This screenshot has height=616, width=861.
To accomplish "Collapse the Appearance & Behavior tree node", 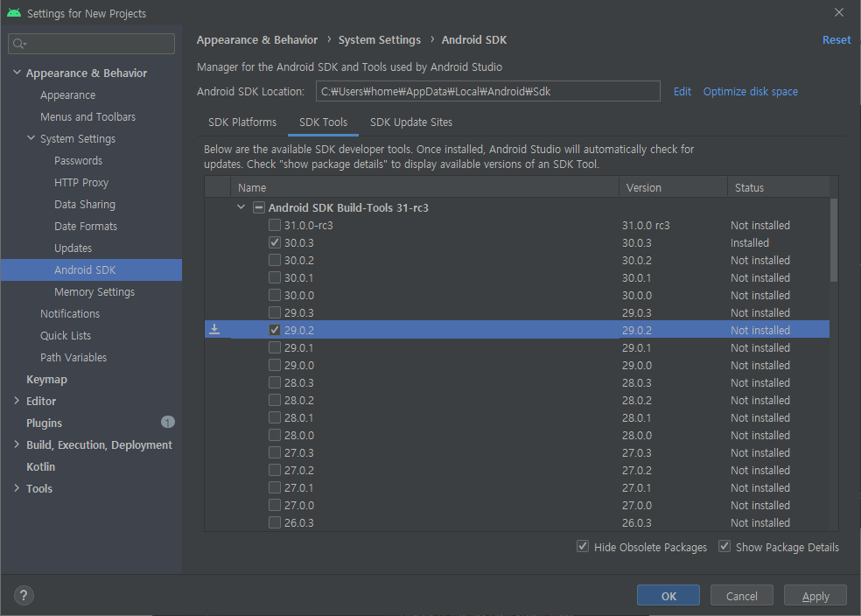I will pyautogui.click(x=17, y=72).
